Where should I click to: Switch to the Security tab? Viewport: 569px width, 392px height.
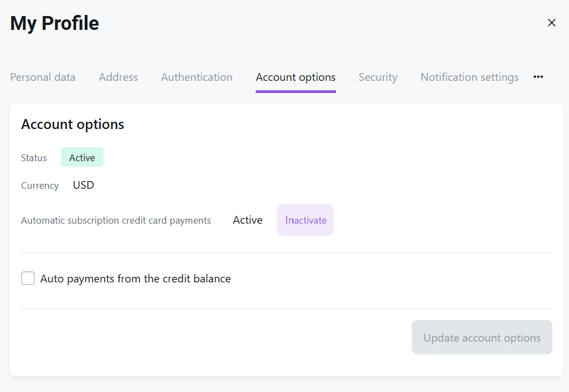coord(377,77)
